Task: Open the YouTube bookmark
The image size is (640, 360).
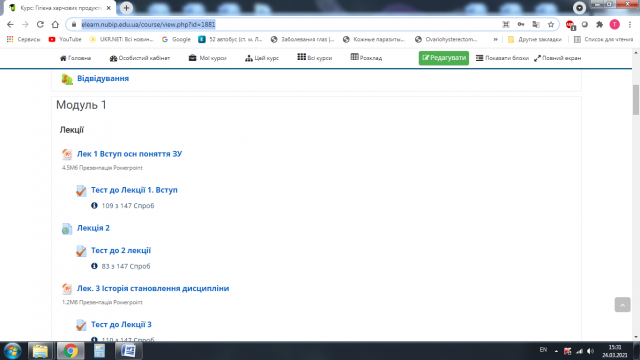Action: tap(65, 39)
